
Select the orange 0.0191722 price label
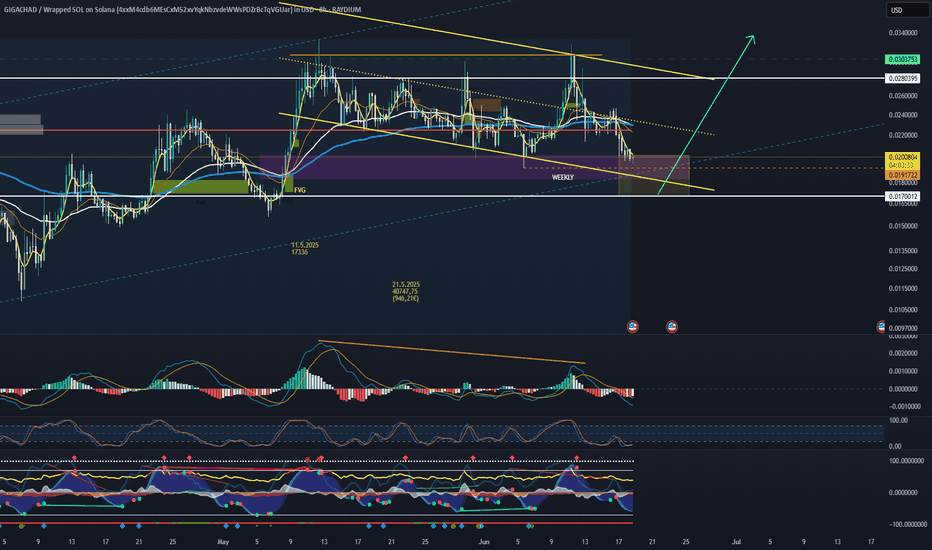902,175
